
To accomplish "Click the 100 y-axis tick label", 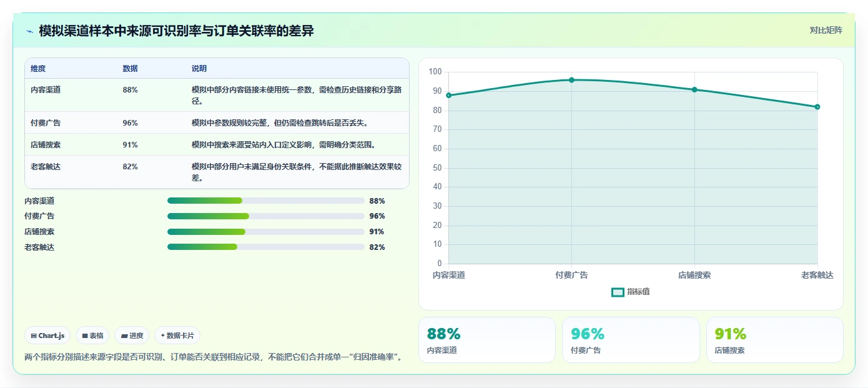I will pyautogui.click(x=435, y=72).
